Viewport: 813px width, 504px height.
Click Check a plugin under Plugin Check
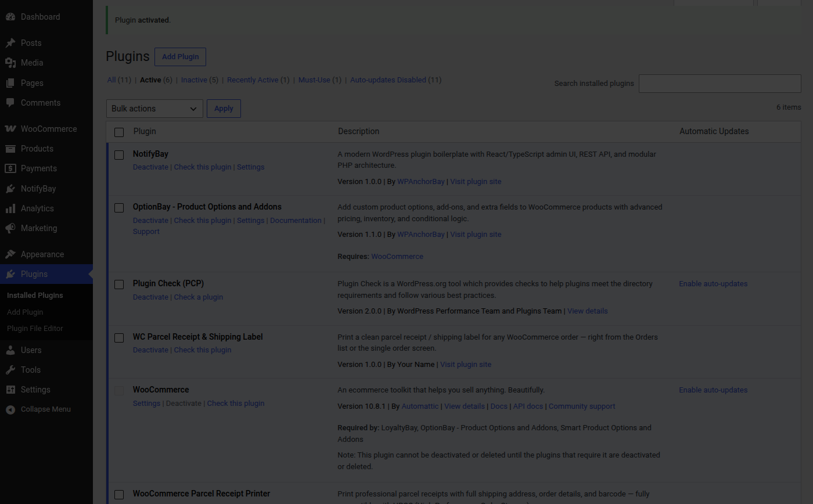(x=199, y=297)
